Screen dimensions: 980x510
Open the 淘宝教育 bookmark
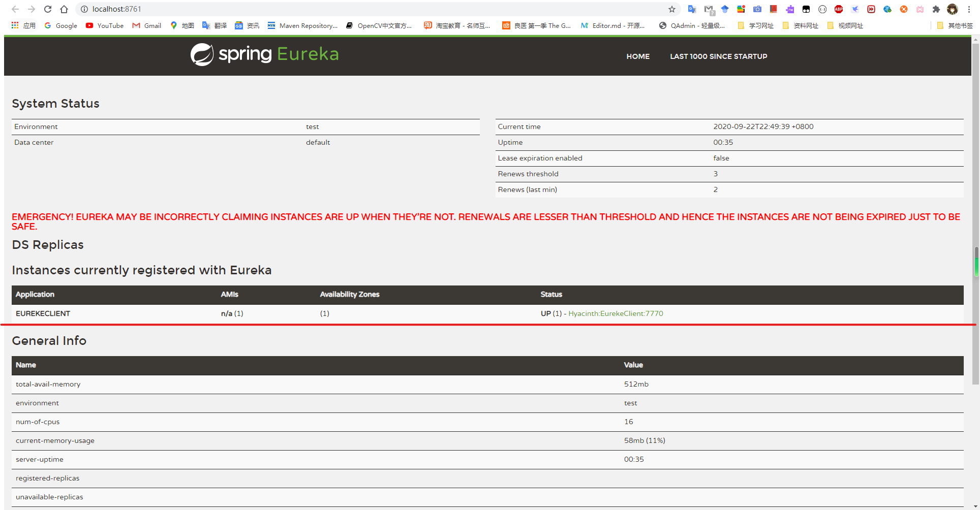point(457,25)
